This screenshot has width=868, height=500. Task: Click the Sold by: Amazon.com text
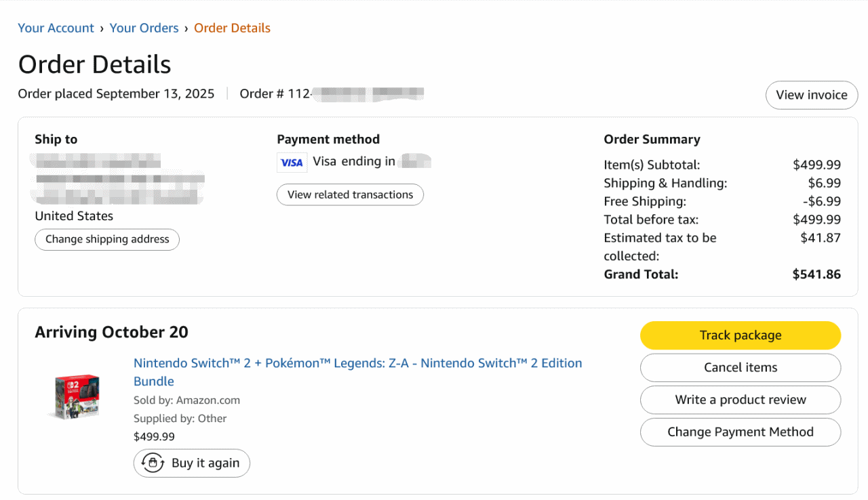186,400
